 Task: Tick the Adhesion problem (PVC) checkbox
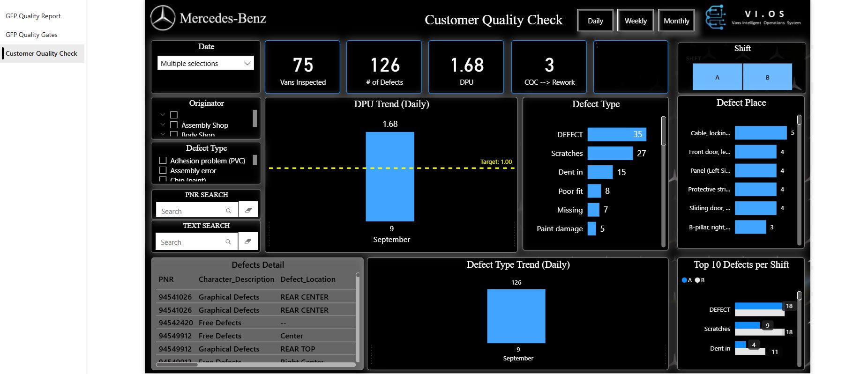163,161
